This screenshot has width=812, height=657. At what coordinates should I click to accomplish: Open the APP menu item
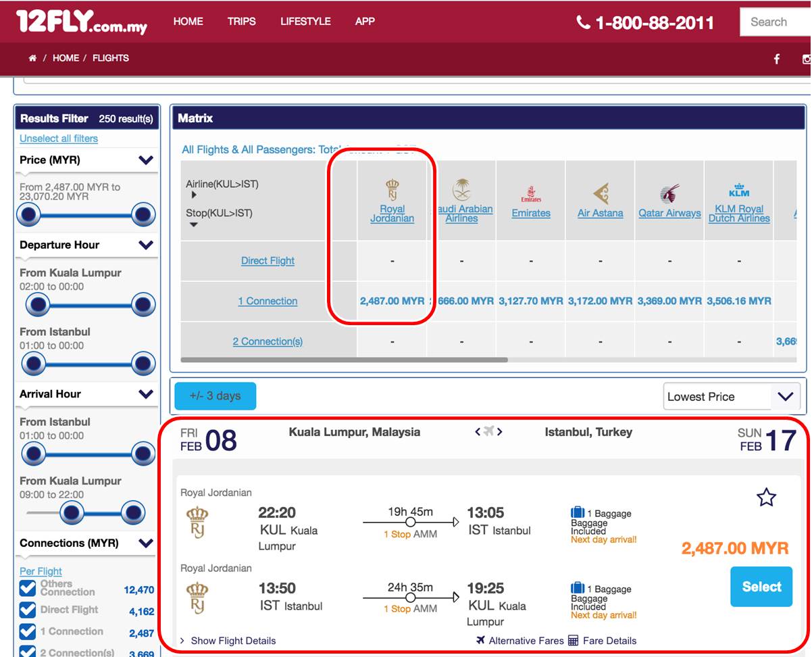pos(365,22)
